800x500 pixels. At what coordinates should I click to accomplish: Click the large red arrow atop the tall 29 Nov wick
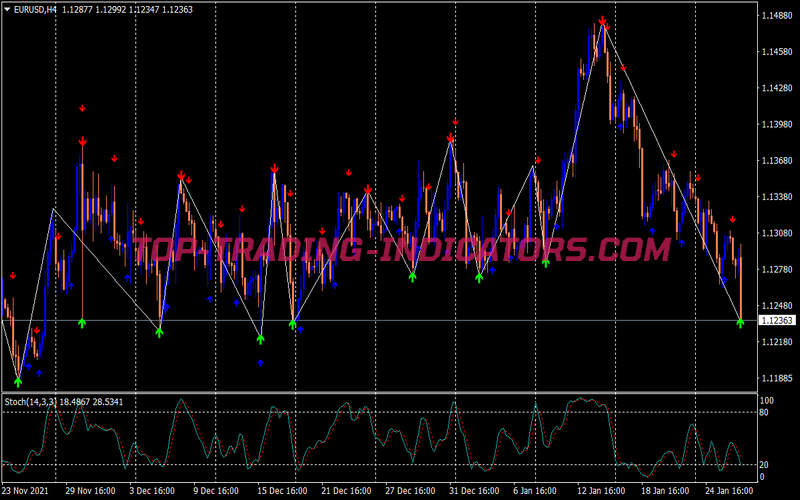point(83,141)
